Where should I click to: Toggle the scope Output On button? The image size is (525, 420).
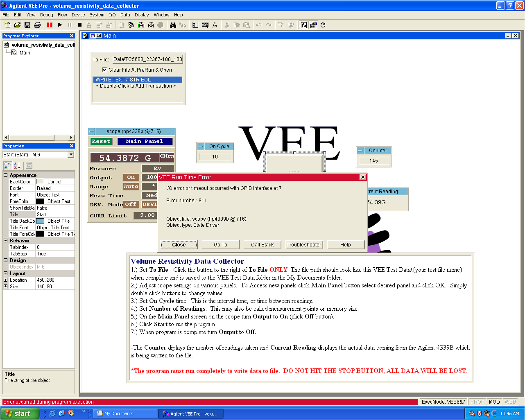[x=131, y=177]
